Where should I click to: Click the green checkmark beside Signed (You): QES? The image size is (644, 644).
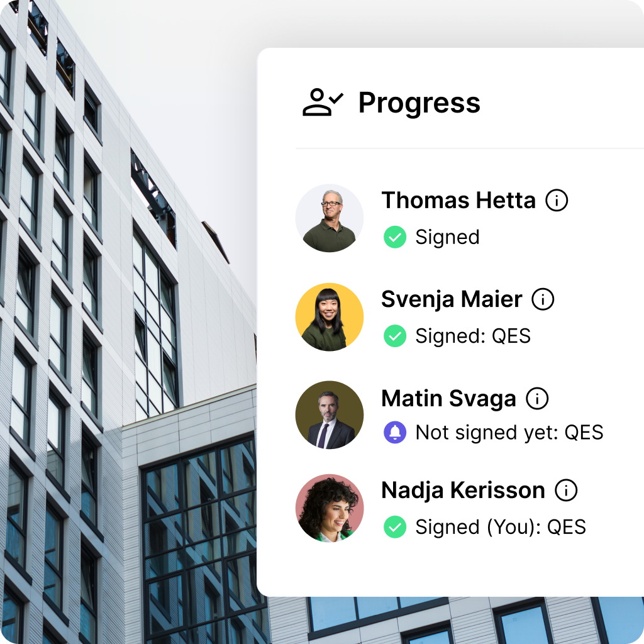tap(395, 527)
